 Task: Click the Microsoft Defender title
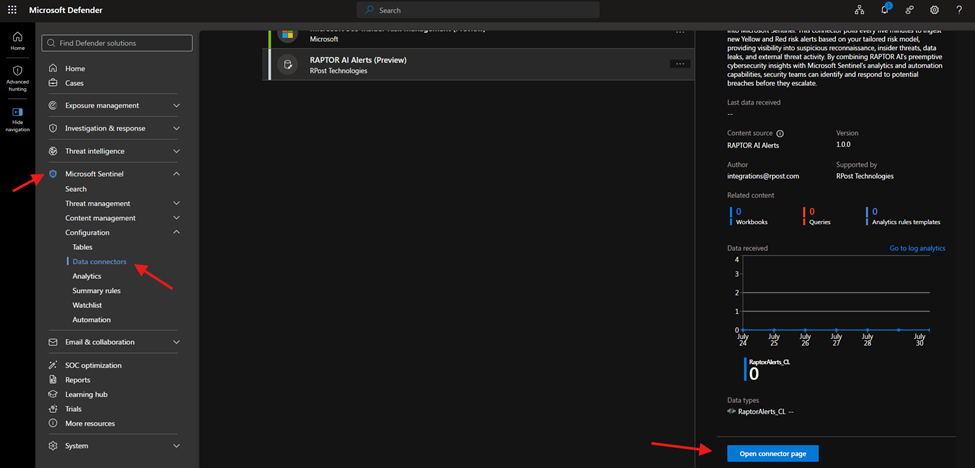(66, 10)
